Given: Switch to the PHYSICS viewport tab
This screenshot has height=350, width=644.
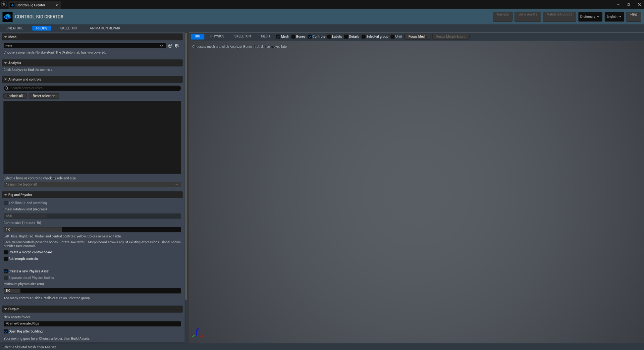Looking at the screenshot, I should [217, 36].
